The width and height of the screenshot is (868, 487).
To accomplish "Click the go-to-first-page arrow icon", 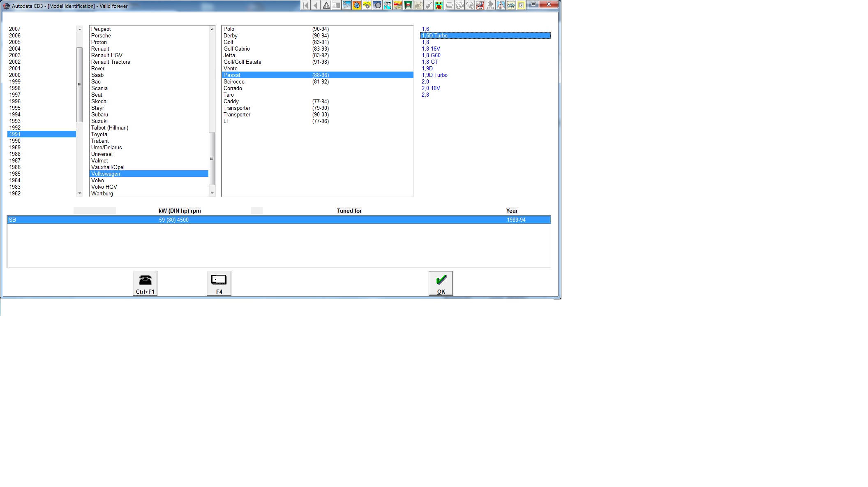I will click(305, 5).
